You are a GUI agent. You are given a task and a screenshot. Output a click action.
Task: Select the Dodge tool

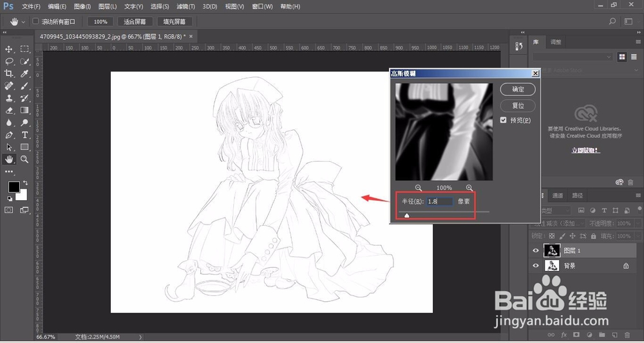24,123
